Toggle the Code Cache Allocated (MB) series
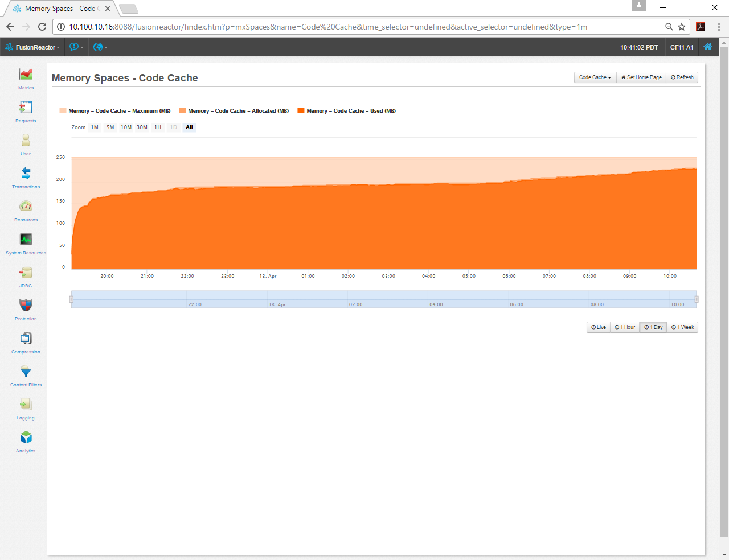729x560 pixels. click(234, 111)
